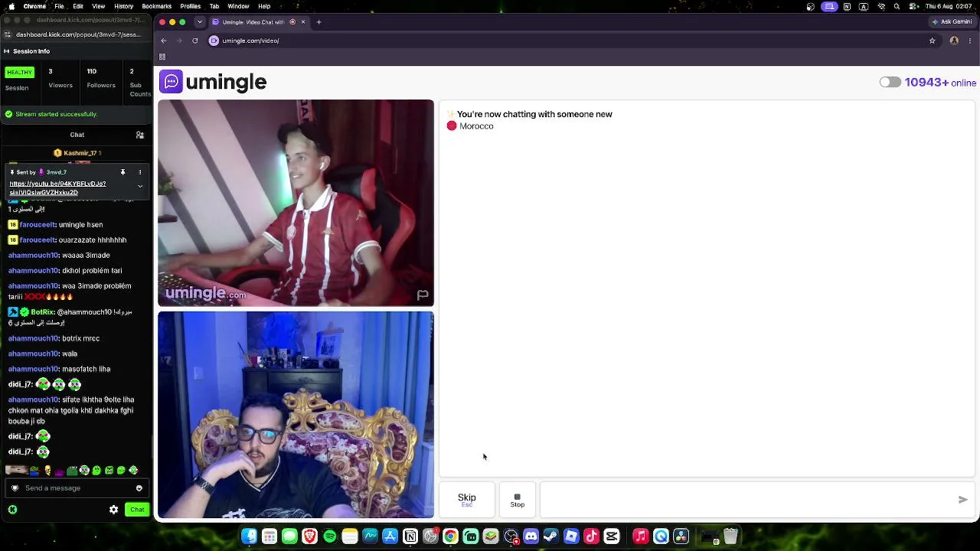Open a new Chrome tab

point(318,22)
